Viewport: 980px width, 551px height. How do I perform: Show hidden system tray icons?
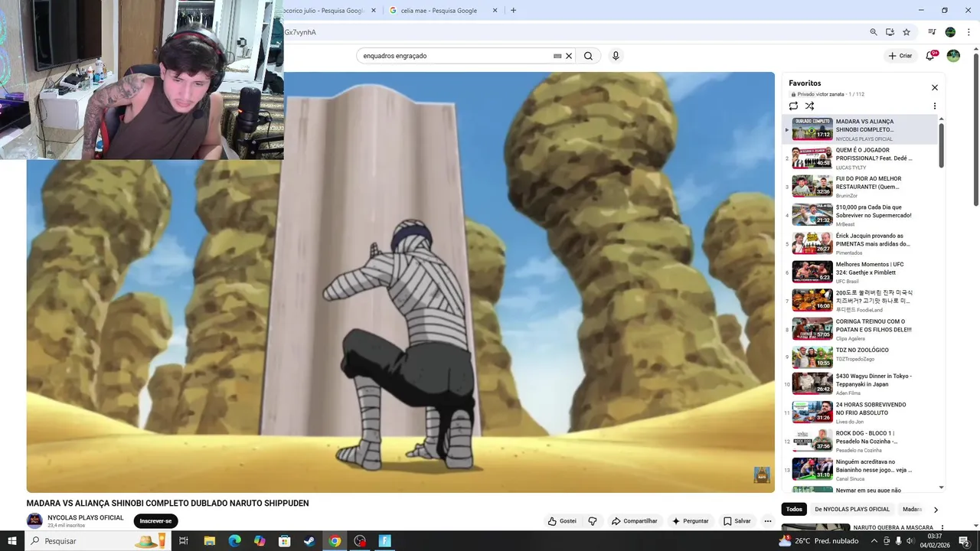click(x=875, y=541)
